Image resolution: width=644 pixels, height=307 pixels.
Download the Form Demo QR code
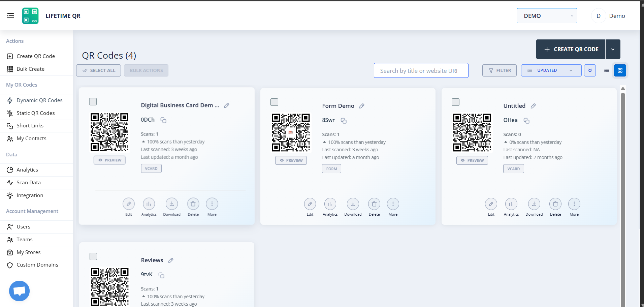pos(353,204)
